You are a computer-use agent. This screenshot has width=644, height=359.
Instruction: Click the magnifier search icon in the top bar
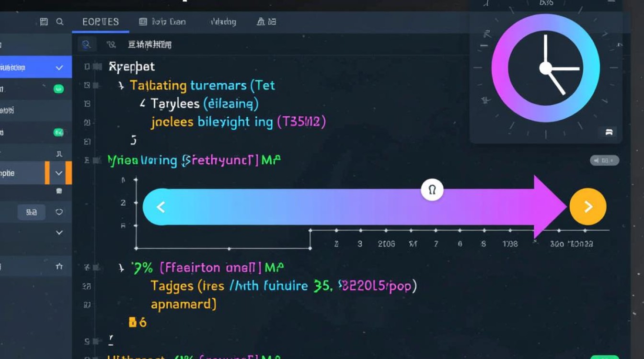tap(60, 22)
